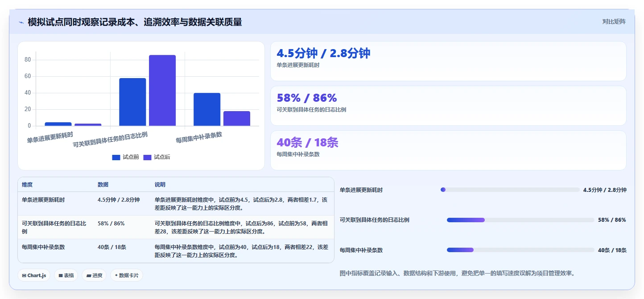Click the progress value 58% / 86%
Screen dimensions: 644x299
click(x=612, y=220)
